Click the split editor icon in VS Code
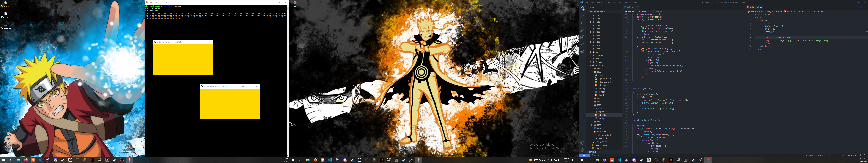The width and height of the screenshot is (868, 163). [861, 7]
